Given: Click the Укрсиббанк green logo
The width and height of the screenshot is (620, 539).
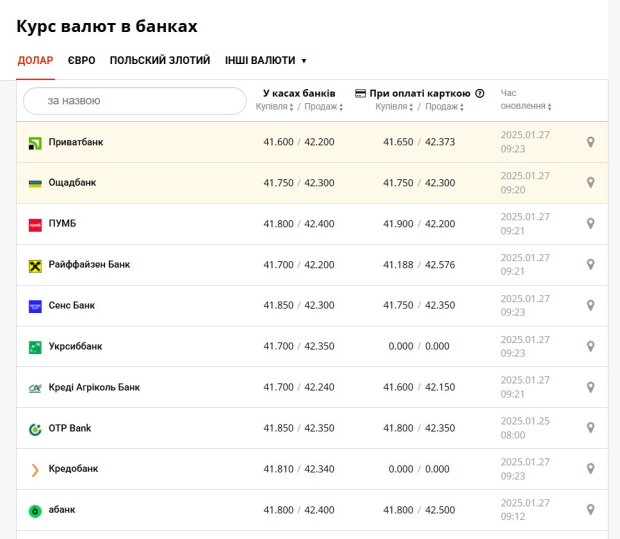Looking at the screenshot, I should [x=35, y=347].
